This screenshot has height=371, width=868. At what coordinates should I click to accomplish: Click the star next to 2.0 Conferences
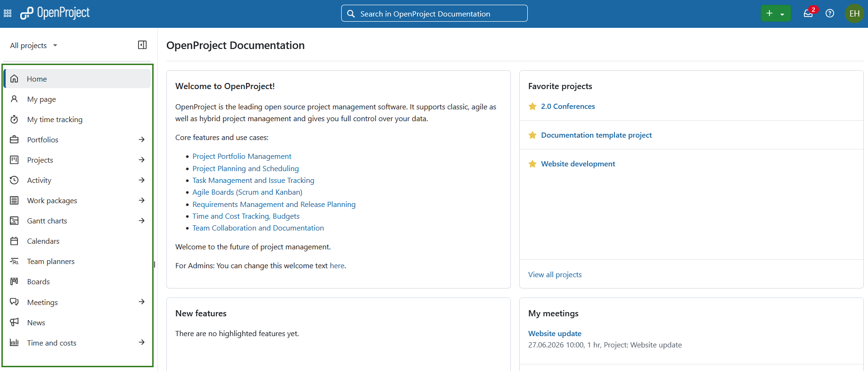click(532, 107)
